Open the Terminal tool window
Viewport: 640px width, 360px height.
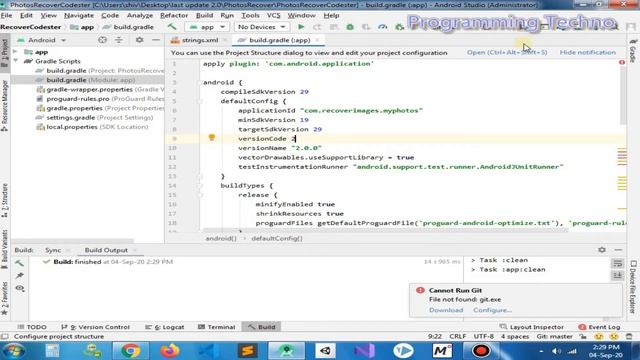pyautogui.click(x=216, y=327)
